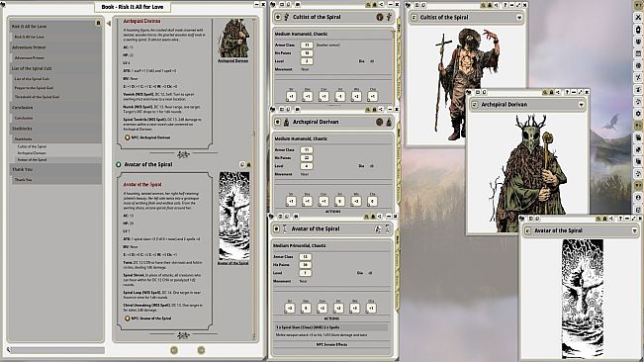The width and height of the screenshot is (644, 362).
Task: Click mask icon in right sidebar
Action: click(638, 42)
